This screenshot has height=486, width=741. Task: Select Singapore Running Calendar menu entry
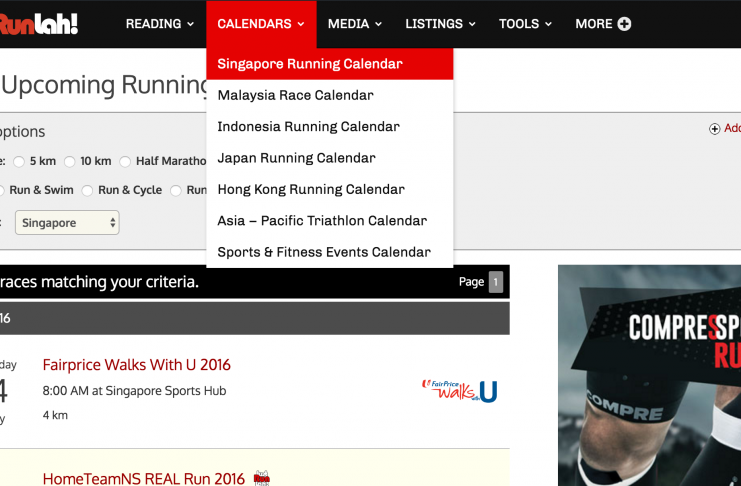pyautogui.click(x=329, y=64)
